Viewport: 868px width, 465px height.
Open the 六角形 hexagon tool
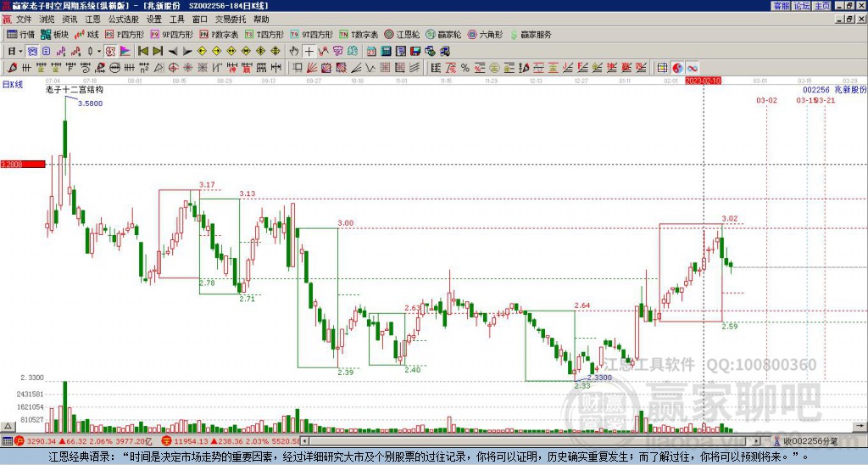click(486, 34)
